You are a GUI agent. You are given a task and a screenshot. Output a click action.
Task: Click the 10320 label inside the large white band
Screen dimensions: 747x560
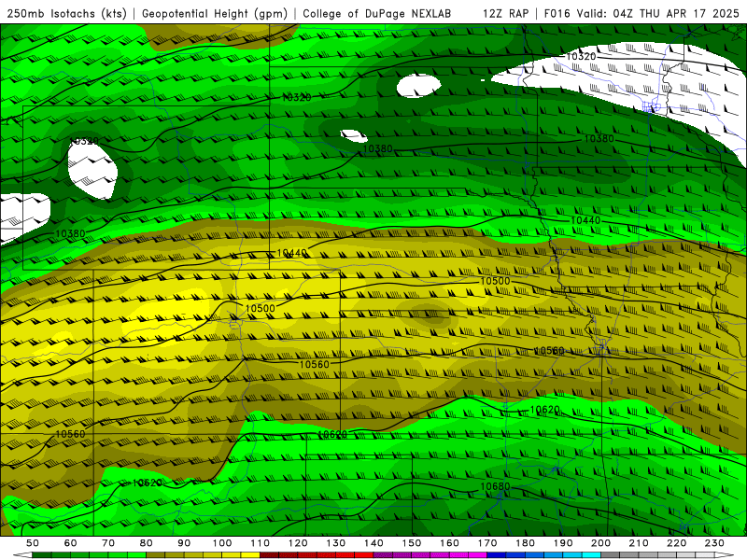581,56
